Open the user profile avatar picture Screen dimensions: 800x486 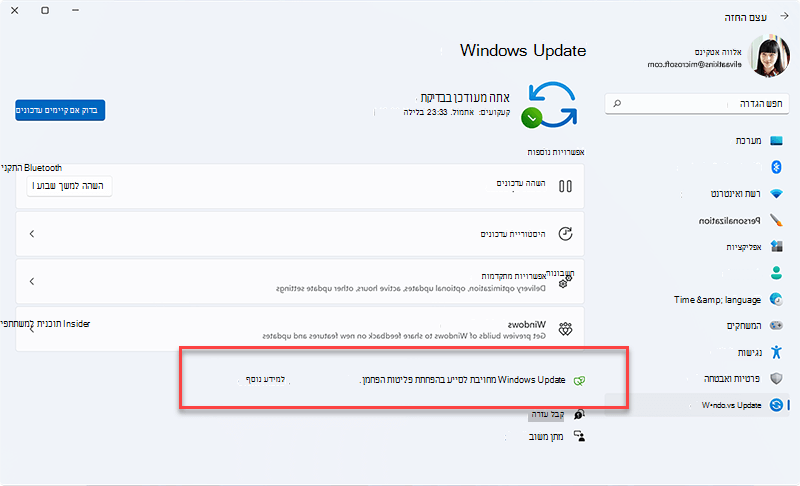coord(769,56)
